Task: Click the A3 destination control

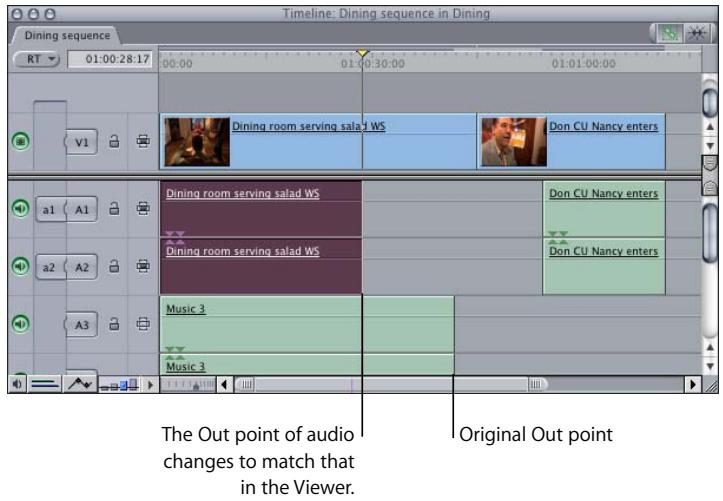Action: tap(81, 325)
